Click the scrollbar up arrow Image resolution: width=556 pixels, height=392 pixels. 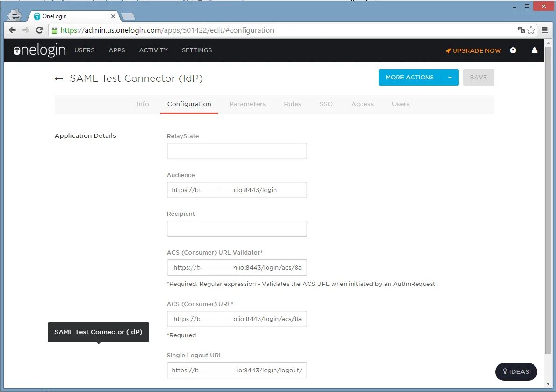[x=548, y=43]
